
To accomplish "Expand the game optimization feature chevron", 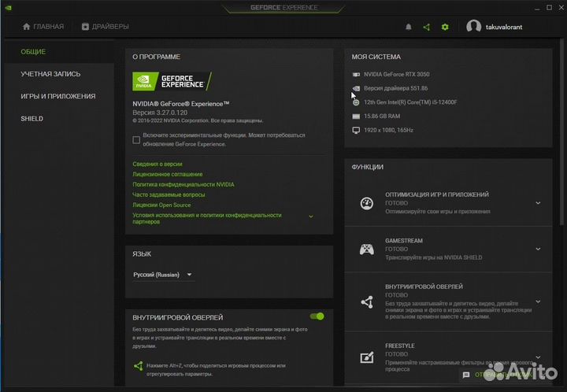I will 538,203.
